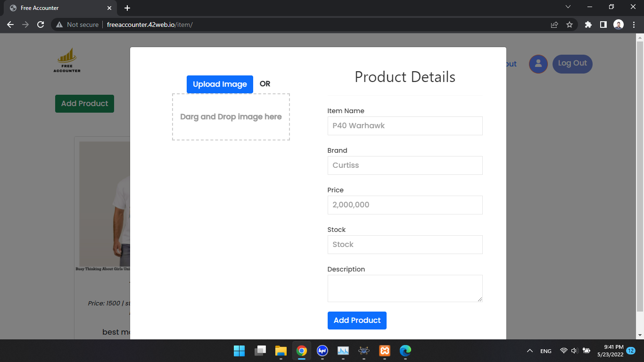Click the share icon in the address bar
This screenshot has height=362, width=644.
click(x=554, y=25)
